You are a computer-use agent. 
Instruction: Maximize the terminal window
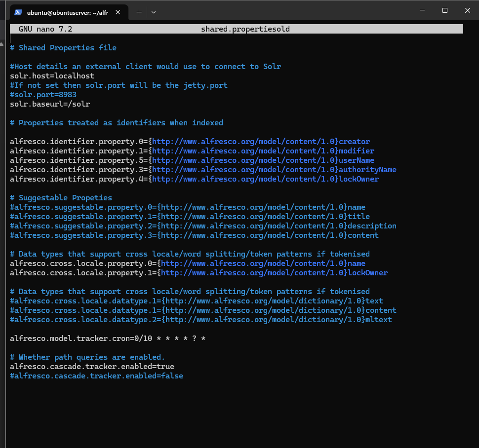coord(444,10)
